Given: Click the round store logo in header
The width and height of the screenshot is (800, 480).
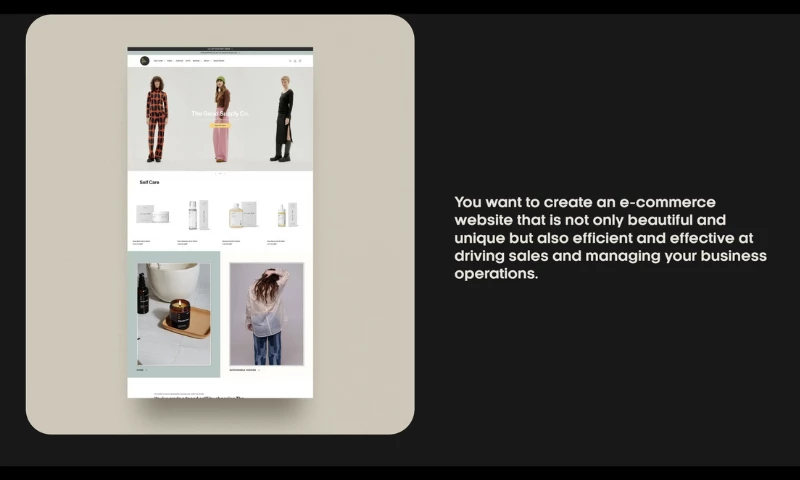Looking at the screenshot, I should [x=144, y=61].
